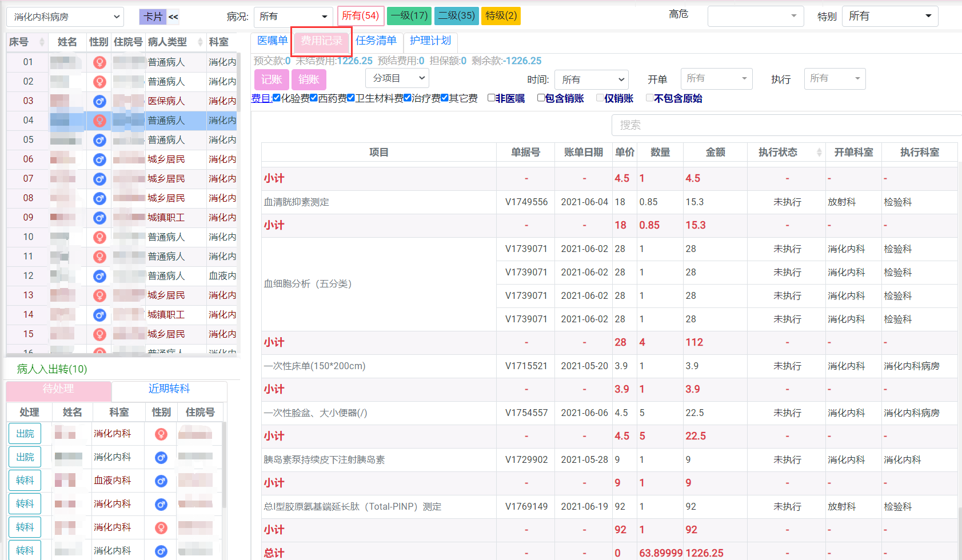
Task: Click the sort arrows on 执行状态 column header
Action: (820, 152)
